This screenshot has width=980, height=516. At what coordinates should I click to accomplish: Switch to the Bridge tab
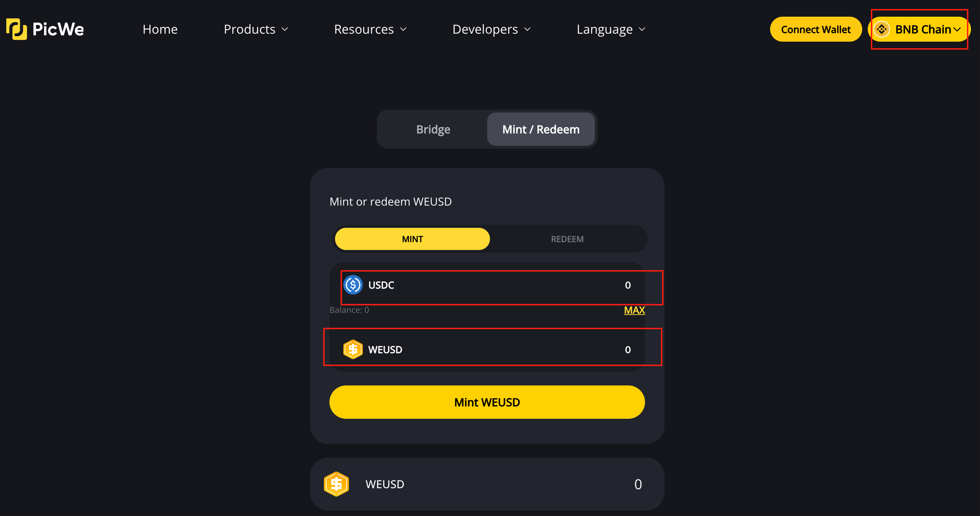(x=433, y=129)
